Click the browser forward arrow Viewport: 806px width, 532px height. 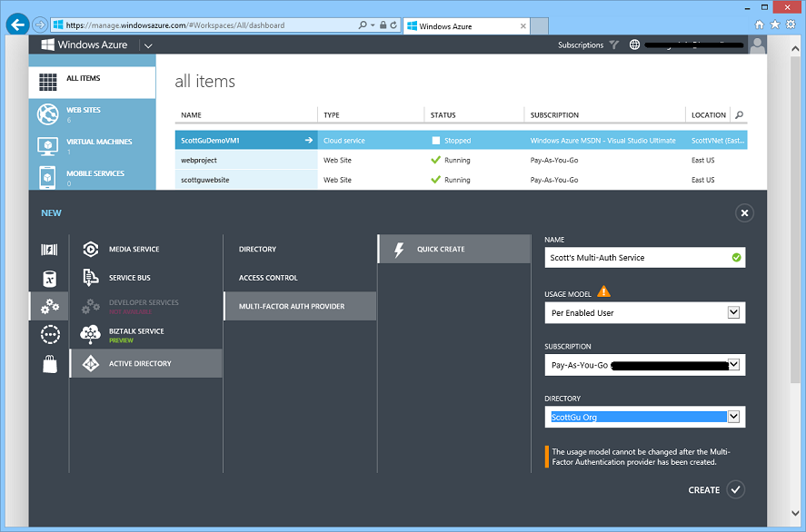pos(40,25)
